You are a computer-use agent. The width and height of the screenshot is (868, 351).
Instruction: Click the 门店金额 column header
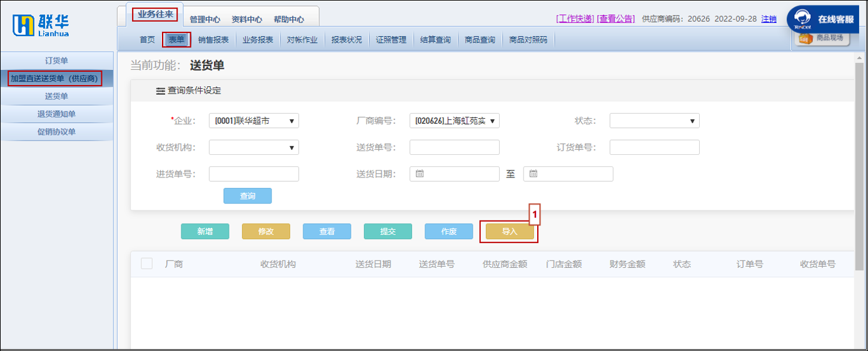click(564, 264)
